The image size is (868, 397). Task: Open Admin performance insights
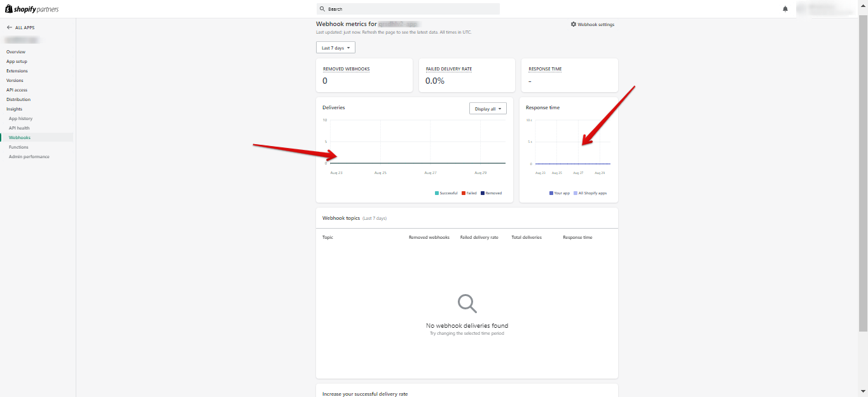pos(29,157)
